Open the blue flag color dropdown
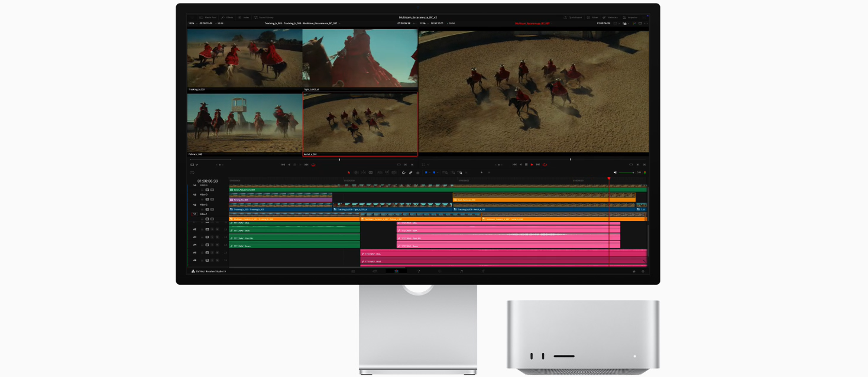Image resolution: width=868 pixels, height=377 pixels. 428,173
